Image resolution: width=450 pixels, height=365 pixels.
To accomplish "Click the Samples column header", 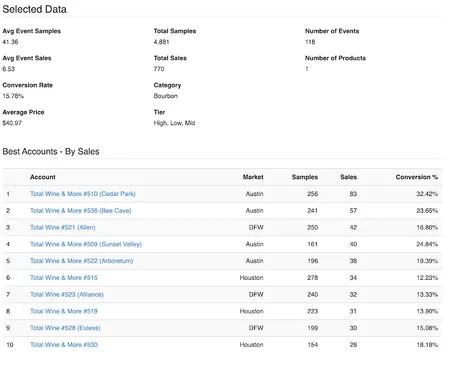I will coord(305,177).
